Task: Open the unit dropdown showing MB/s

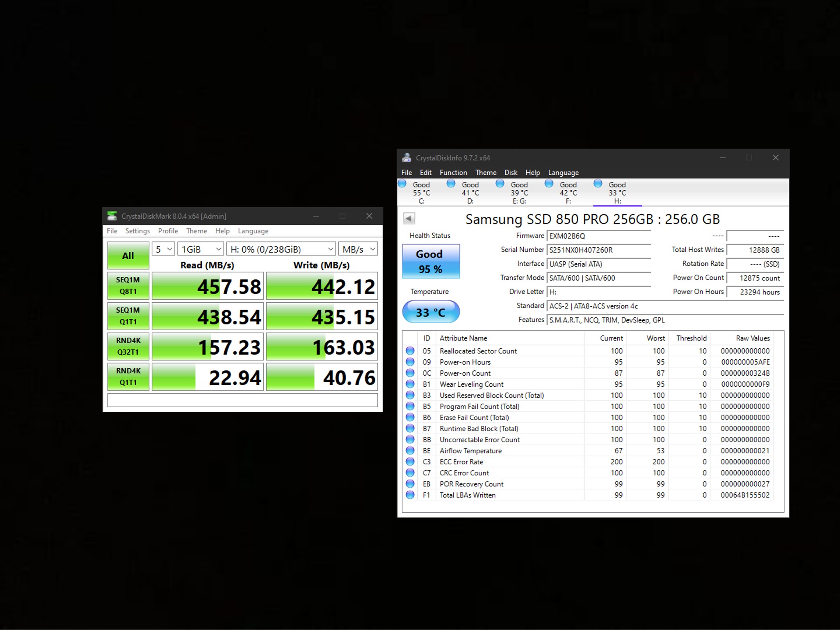Action: click(358, 249)
